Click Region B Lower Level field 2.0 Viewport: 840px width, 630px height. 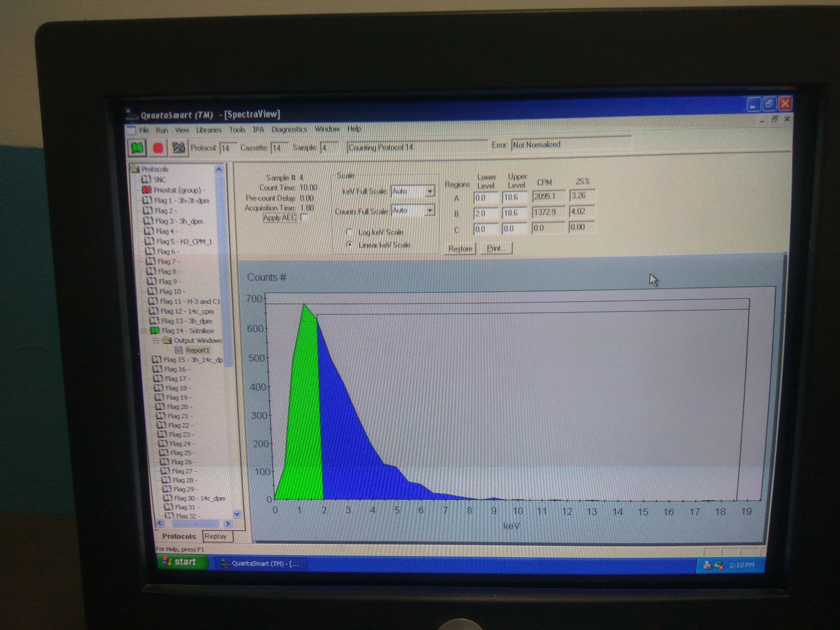(x=486, y=213)
